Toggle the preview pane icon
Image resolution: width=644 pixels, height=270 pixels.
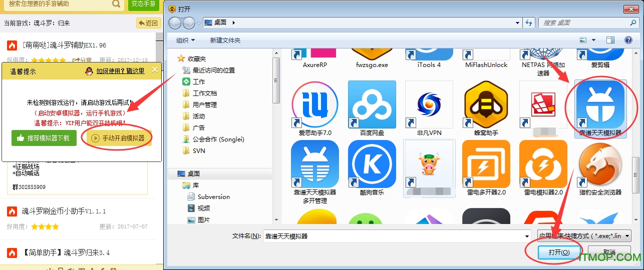coord(610,40)
